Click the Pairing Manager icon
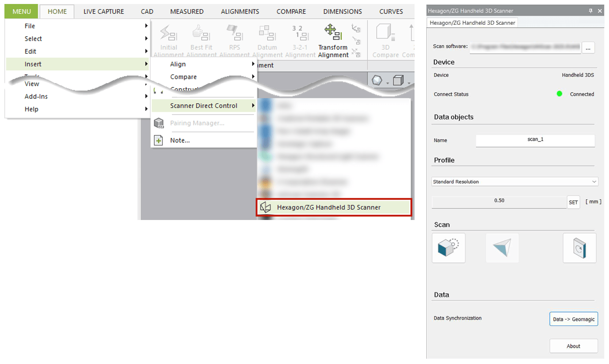The height and width of the screenshot is (364, 609). click(x=158, y=123)
